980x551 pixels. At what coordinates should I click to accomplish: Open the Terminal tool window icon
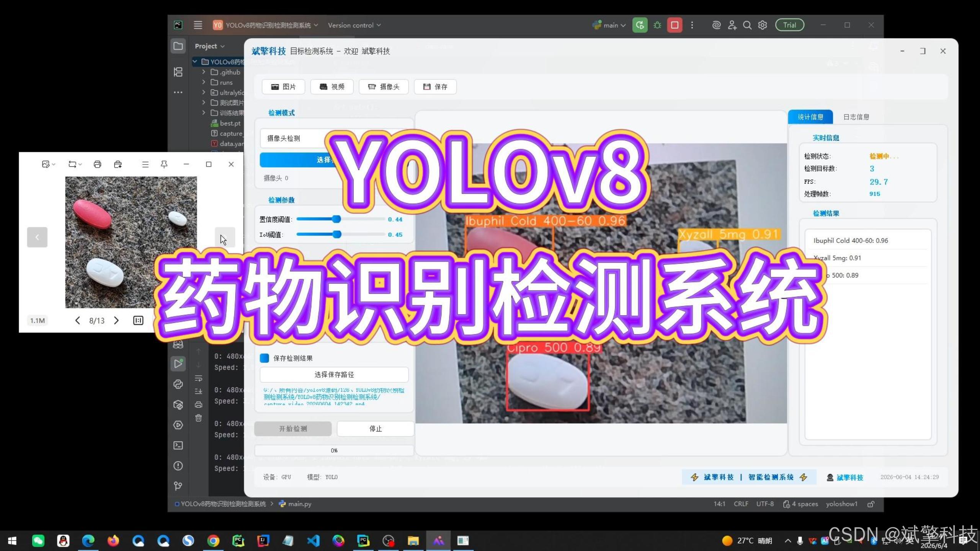tap(178, 445)
